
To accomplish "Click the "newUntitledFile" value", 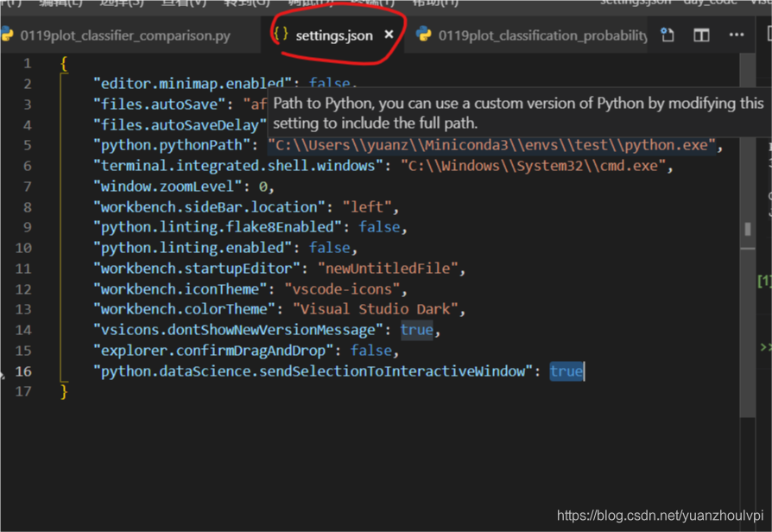I will pos(388,269).
